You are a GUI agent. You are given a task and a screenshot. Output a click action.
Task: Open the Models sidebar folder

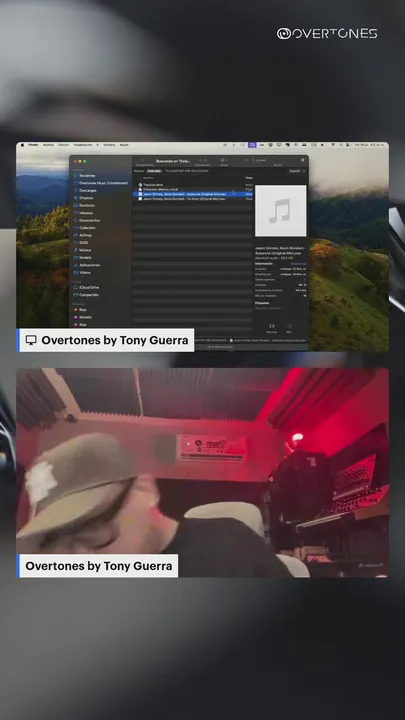tap(85, 258)
